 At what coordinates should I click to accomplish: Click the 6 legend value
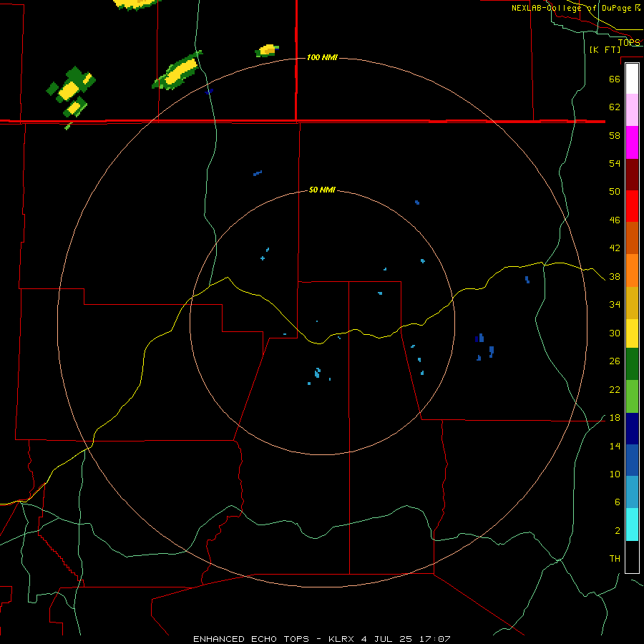click(617, 502)
